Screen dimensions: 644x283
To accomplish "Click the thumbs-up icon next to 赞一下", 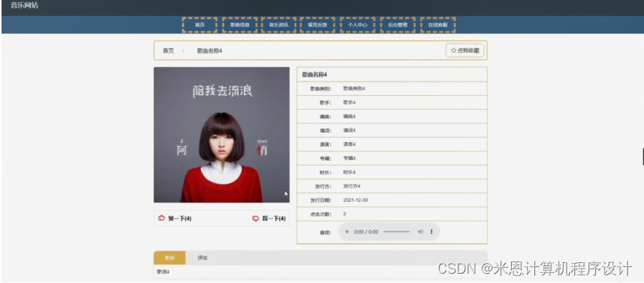I will click(x=162, y=218).
